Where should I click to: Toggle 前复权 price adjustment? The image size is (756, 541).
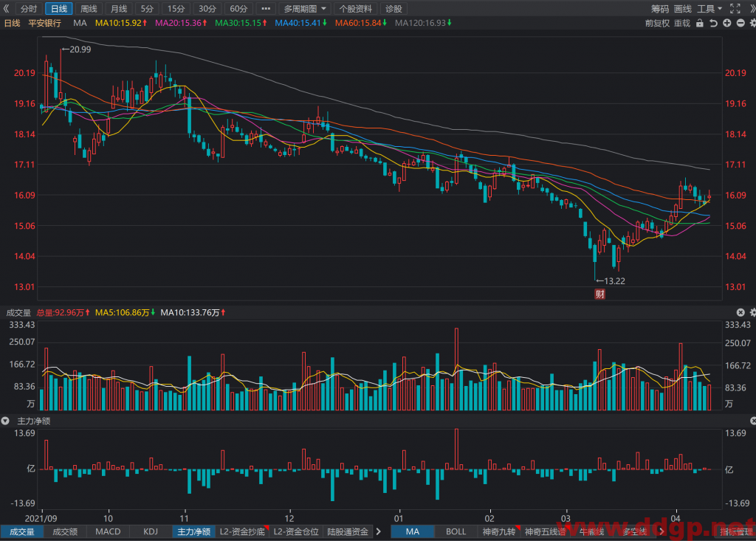coord(657,23)
